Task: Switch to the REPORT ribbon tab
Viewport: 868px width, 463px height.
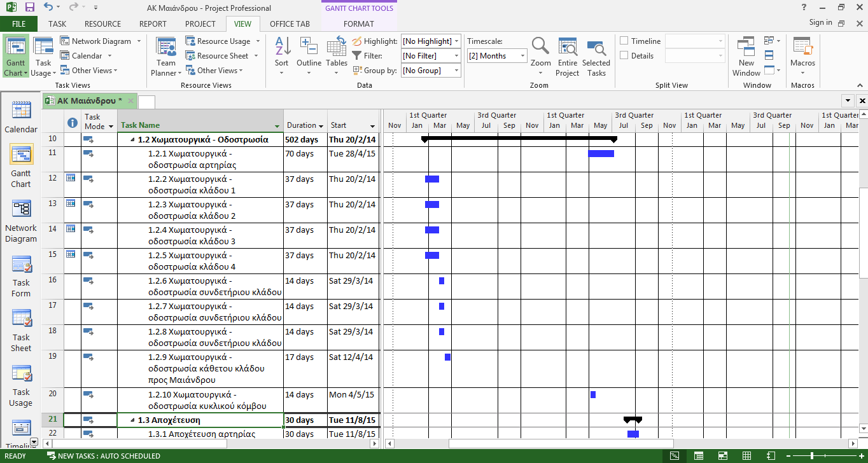Action: (153, 24)
